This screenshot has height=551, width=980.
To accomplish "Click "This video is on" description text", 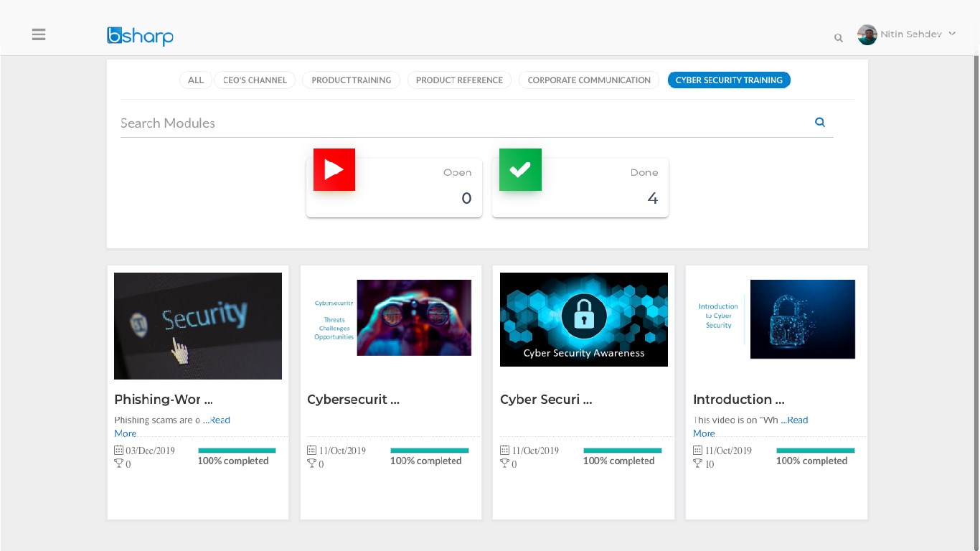I will pyautogui.click(x=735, y=420).
